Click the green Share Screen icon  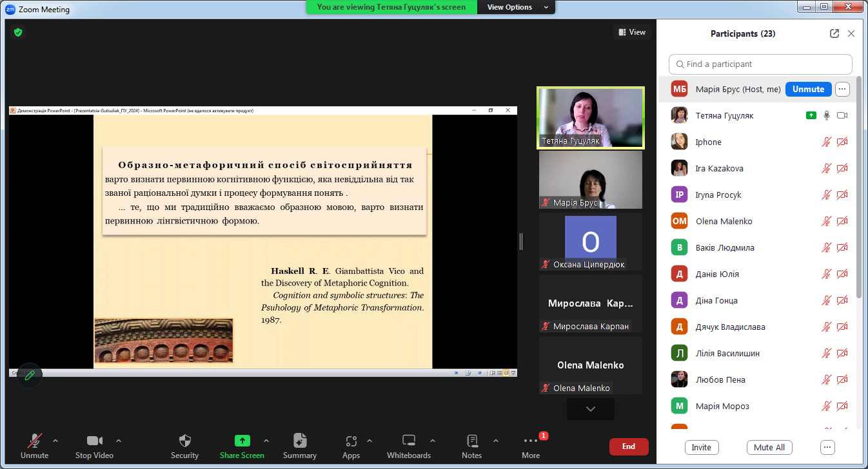coord(242,441)
